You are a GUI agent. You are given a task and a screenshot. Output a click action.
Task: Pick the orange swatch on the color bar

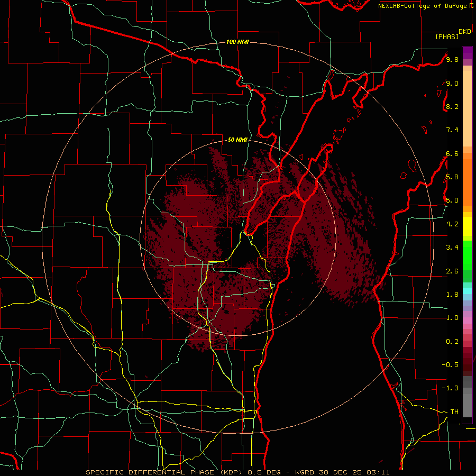click(467, 182)
